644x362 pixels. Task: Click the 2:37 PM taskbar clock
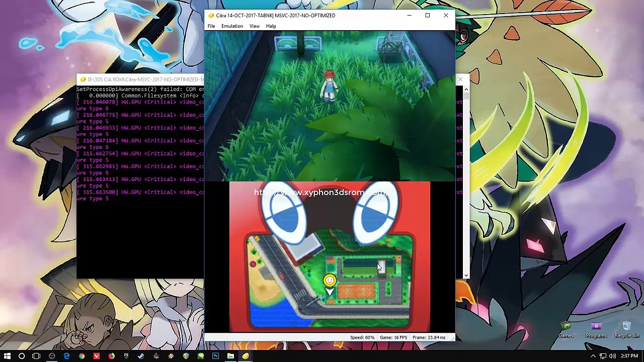tap(629, 356)
